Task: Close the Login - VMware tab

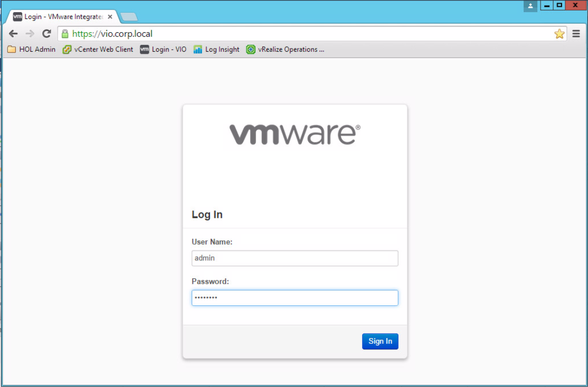Action: (110, 17)
